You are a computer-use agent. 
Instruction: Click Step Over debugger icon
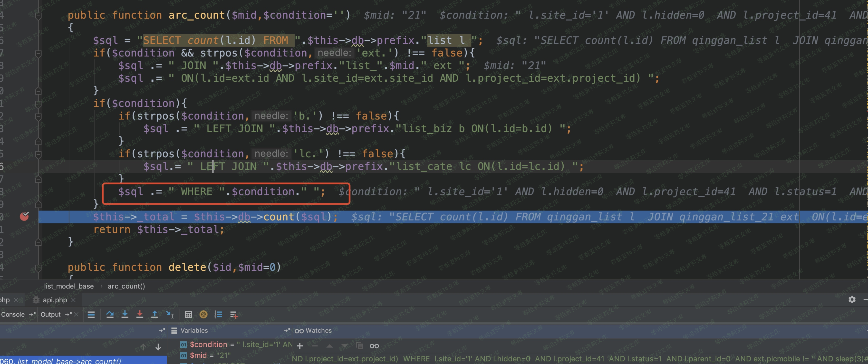pyautogui.click(x=110, y=315)
